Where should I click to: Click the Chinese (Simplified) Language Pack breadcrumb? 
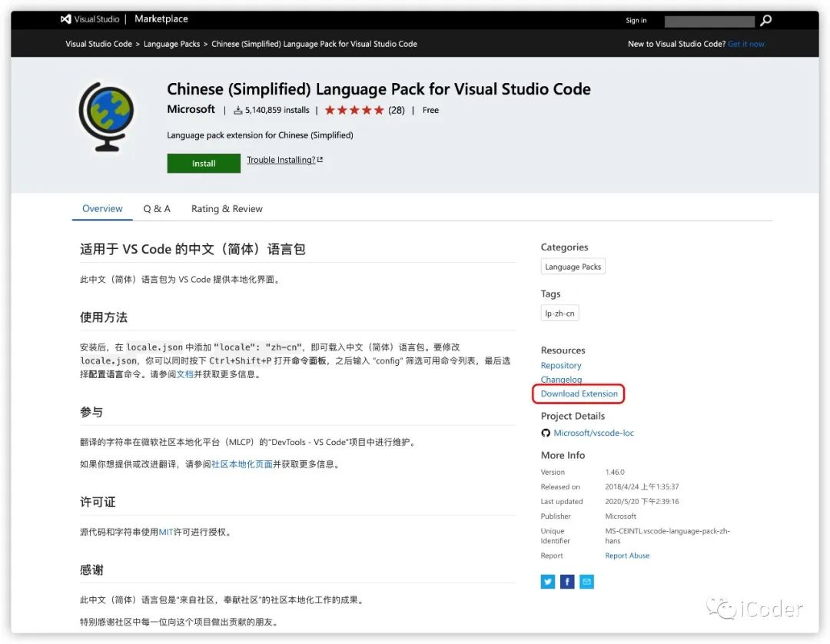(x=314, y=44)
